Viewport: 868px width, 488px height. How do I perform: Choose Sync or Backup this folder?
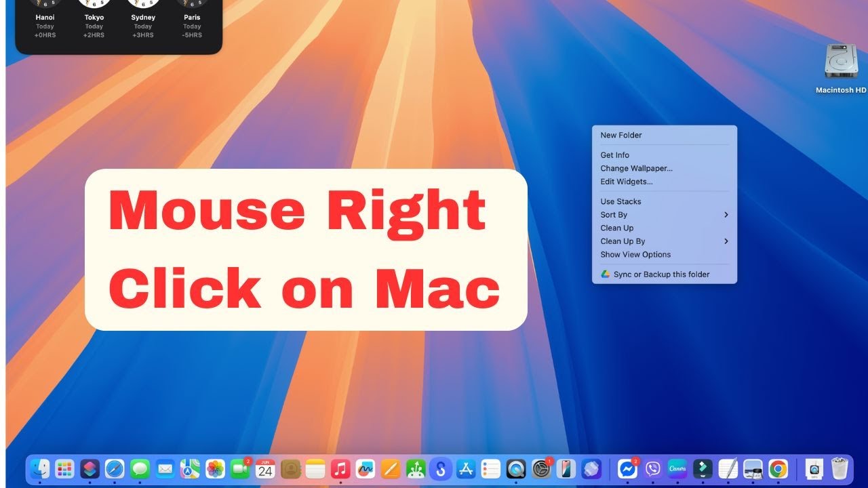[x=665, y=274]
